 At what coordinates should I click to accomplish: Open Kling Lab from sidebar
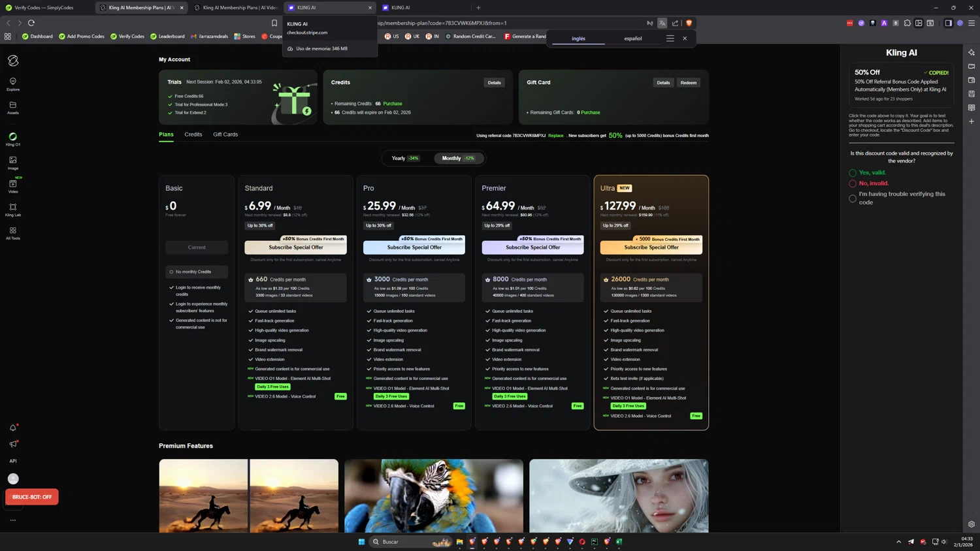(x=13, y=210)
